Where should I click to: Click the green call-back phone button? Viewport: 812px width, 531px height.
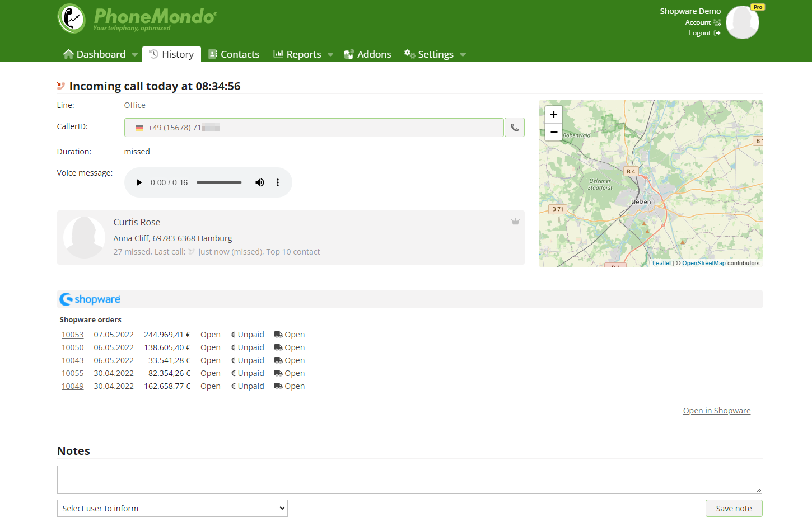pyautogui.click(x=515, y=128)
